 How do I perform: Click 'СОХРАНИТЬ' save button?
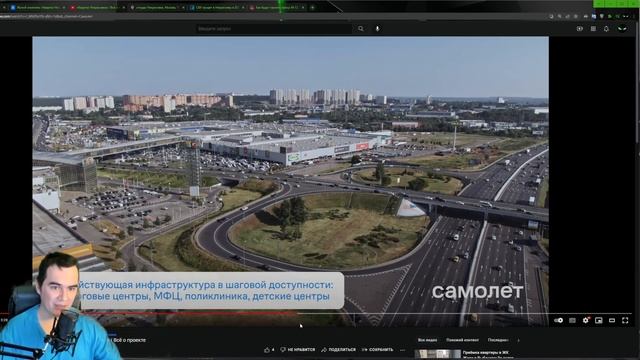378,350
